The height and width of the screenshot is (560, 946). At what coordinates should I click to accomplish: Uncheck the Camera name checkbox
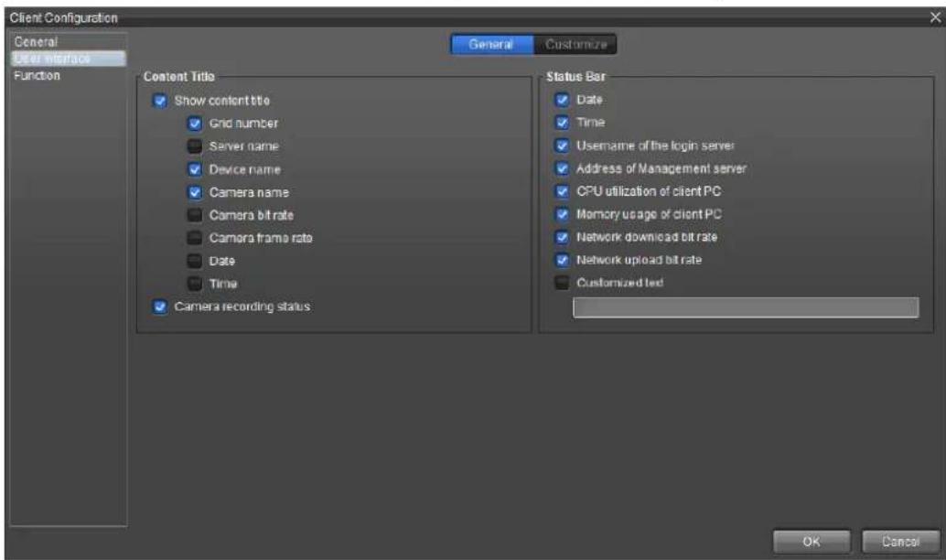[x=194, y=192]
